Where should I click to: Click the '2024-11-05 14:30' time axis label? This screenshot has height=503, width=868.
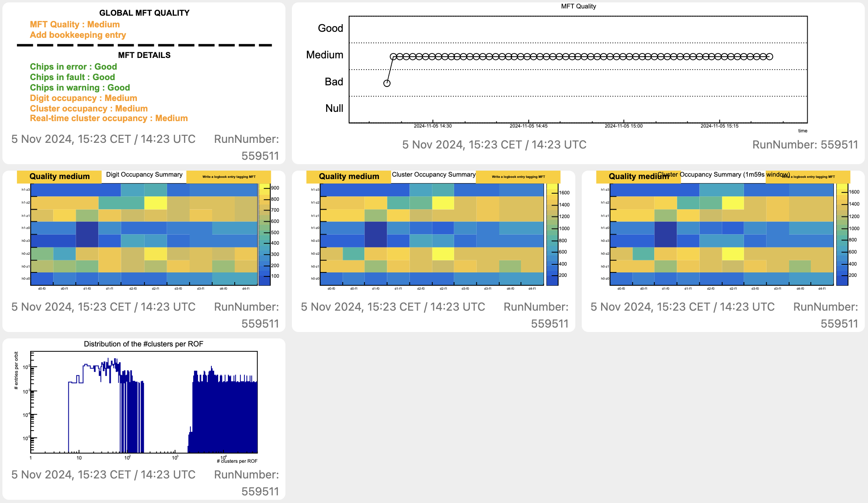(433, 126)
